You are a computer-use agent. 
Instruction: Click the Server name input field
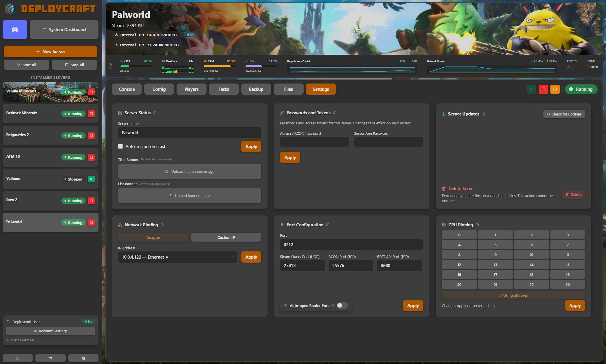click(190, 133)
